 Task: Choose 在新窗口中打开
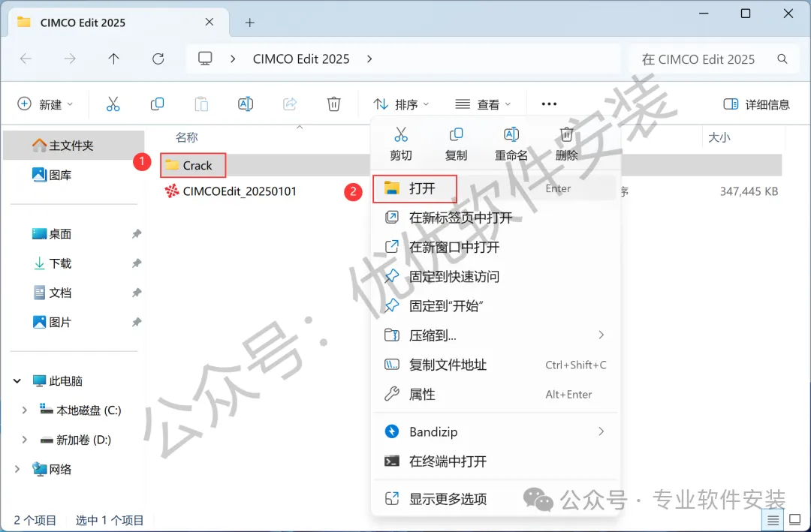496,247
